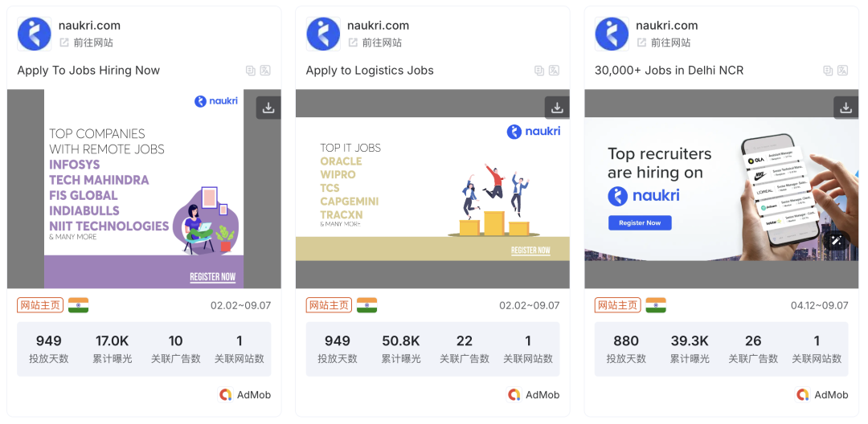Screen dimensions: 868x424
Task: Download the 'Apply To Jobs Hiring Now' creative
Action: [268, 108]
